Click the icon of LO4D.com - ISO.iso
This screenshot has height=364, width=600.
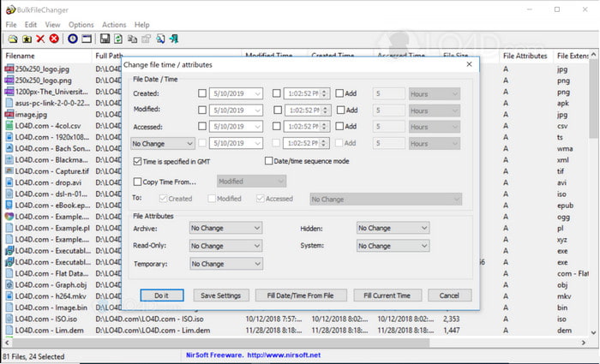[9, 319]
